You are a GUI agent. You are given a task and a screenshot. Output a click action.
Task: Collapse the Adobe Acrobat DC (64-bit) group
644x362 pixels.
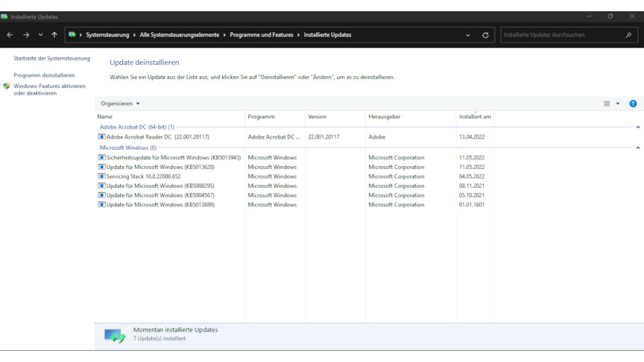[x=638, y=127]
